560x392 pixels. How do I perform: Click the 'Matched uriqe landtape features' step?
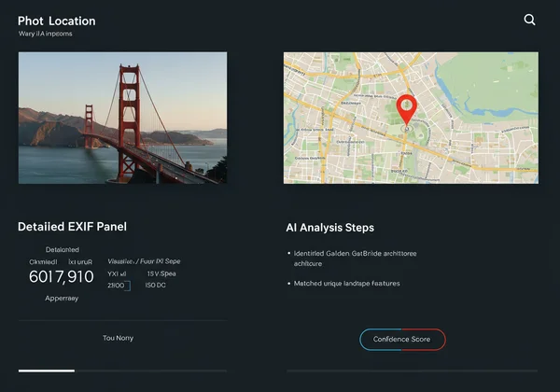347,284
